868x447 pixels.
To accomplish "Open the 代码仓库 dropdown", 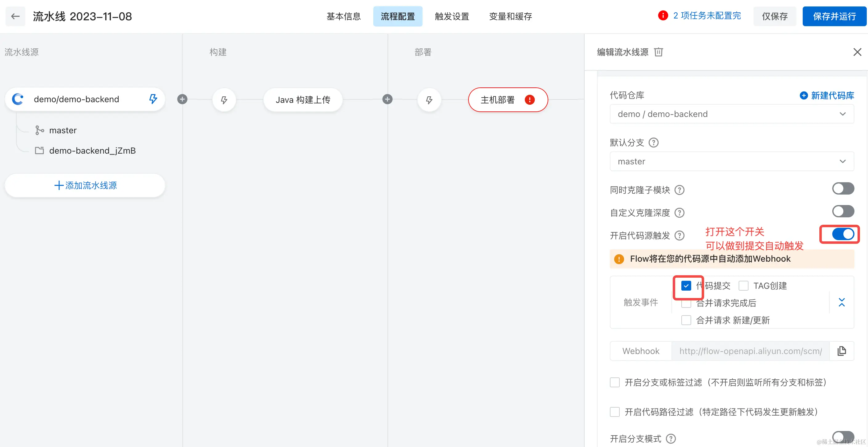I will point(732,114).
